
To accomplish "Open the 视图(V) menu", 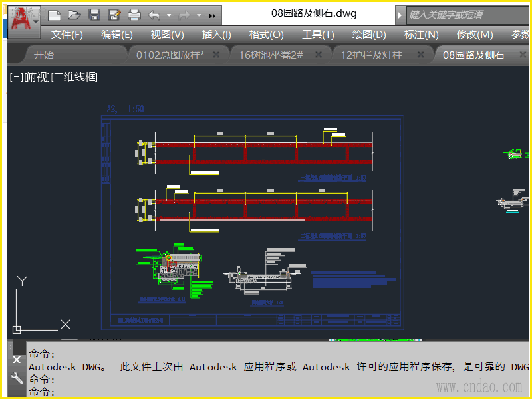I will pyautogui.click(x=167, y=35).
